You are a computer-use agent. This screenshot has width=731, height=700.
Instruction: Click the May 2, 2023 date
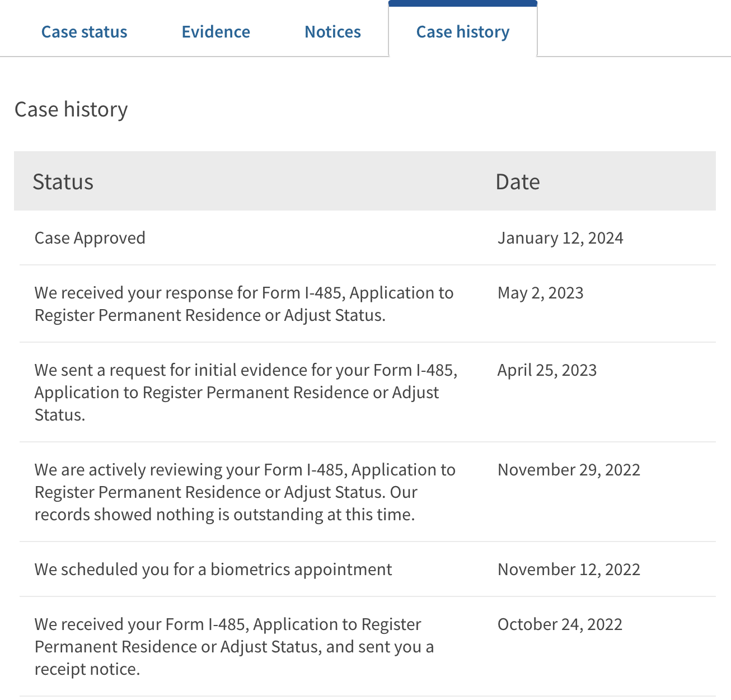point(540,293)
